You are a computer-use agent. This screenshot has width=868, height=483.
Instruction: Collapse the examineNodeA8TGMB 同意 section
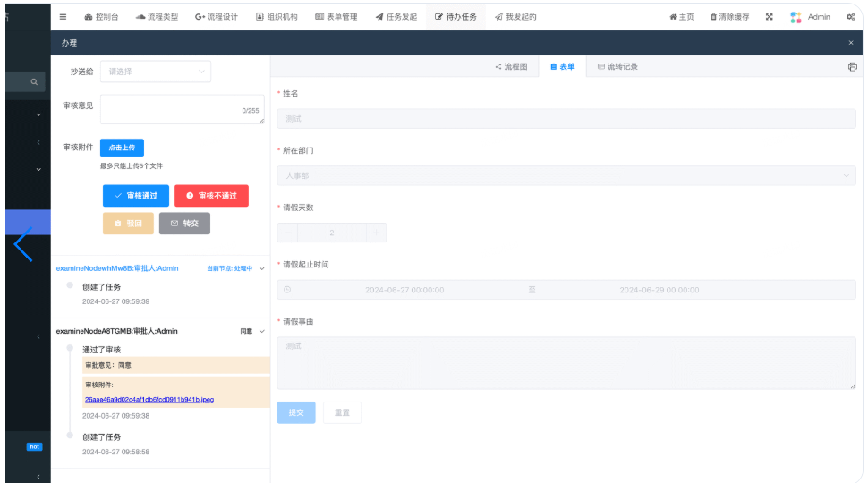point(262,331)
